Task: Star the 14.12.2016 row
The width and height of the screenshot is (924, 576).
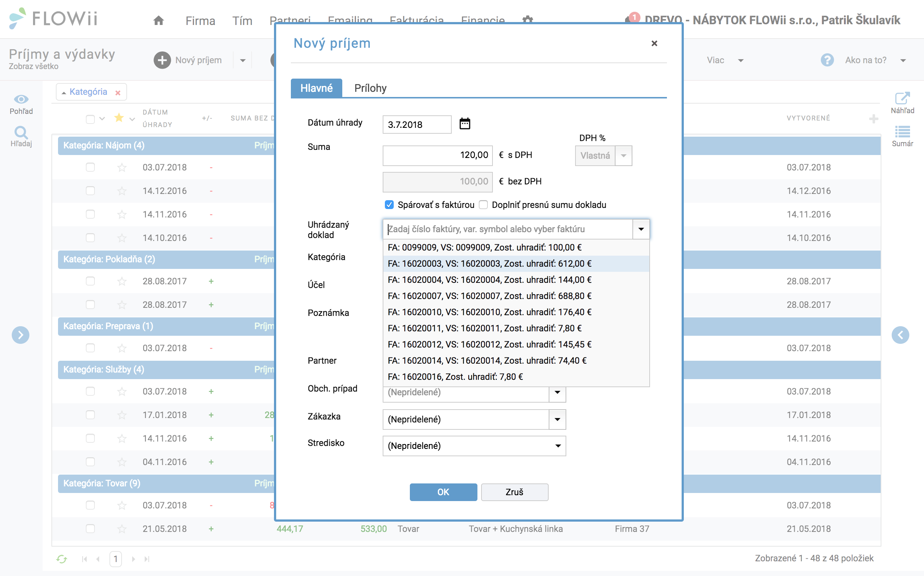Action: 122,191
